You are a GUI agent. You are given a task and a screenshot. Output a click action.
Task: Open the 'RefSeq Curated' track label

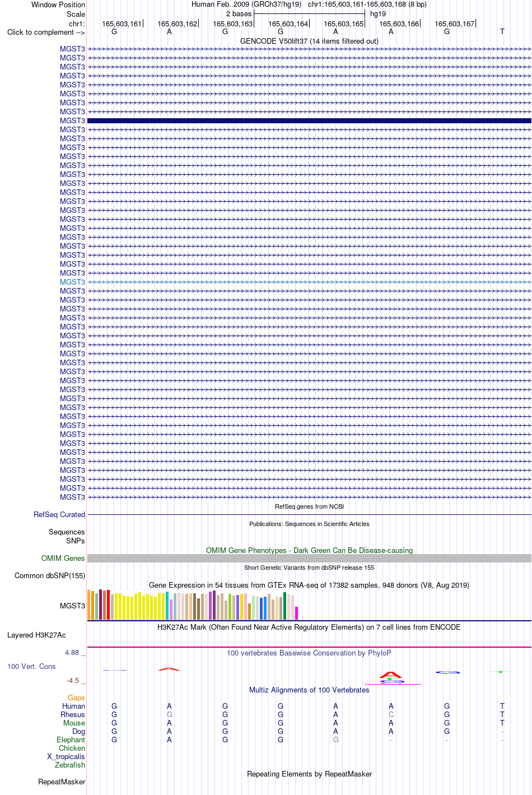point(59,514)
